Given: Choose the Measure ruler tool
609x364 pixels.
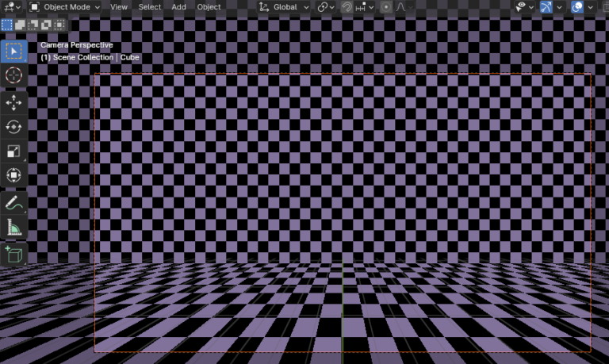Looking at the screenshot, I should click(13, 227).
